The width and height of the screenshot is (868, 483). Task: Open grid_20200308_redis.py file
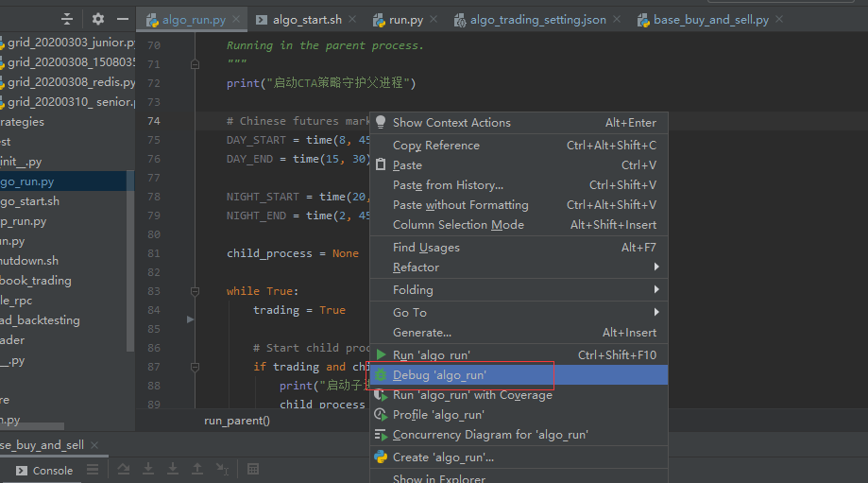click(67, 82)
